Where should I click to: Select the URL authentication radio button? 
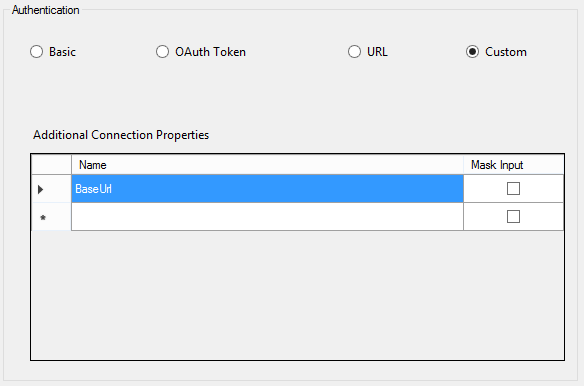(x=354, y=52)
